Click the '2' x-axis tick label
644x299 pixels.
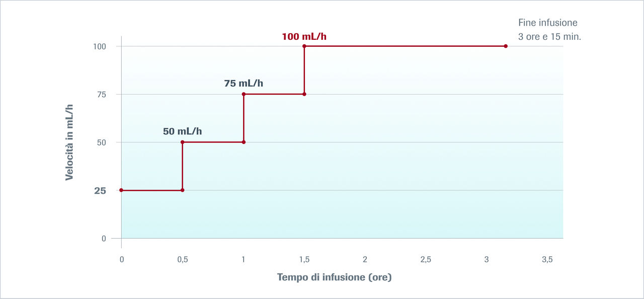click(365, 259)
